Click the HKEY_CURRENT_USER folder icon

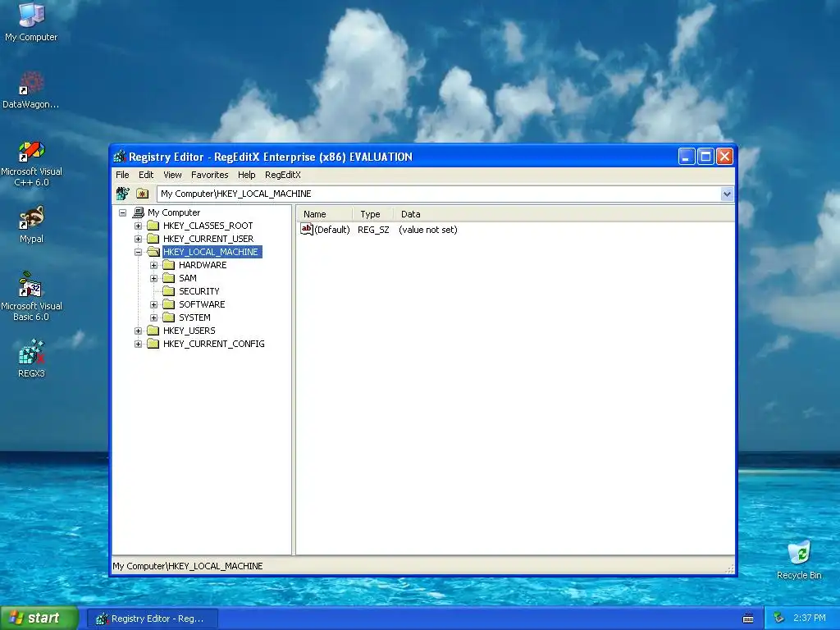pos(153,239)
